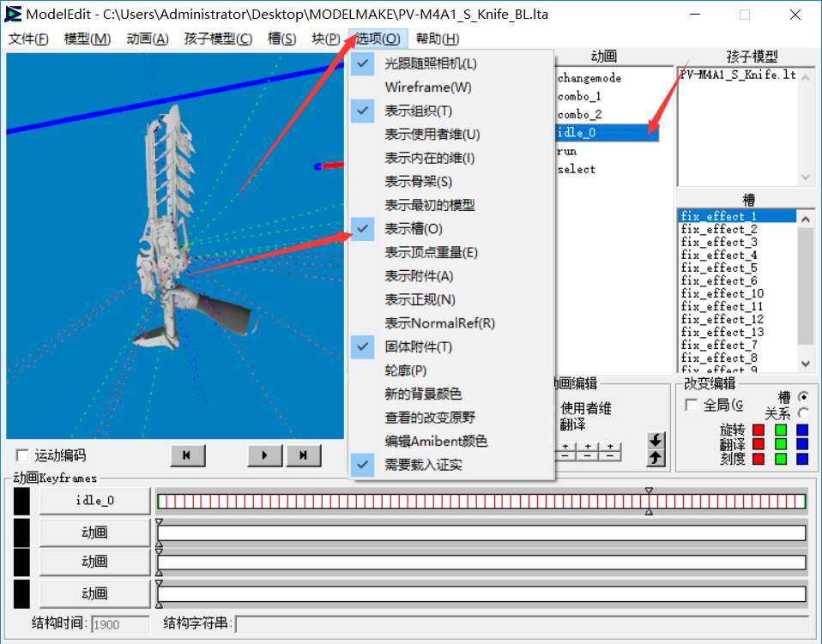Open the 块(P) menu

coord(325,39)
